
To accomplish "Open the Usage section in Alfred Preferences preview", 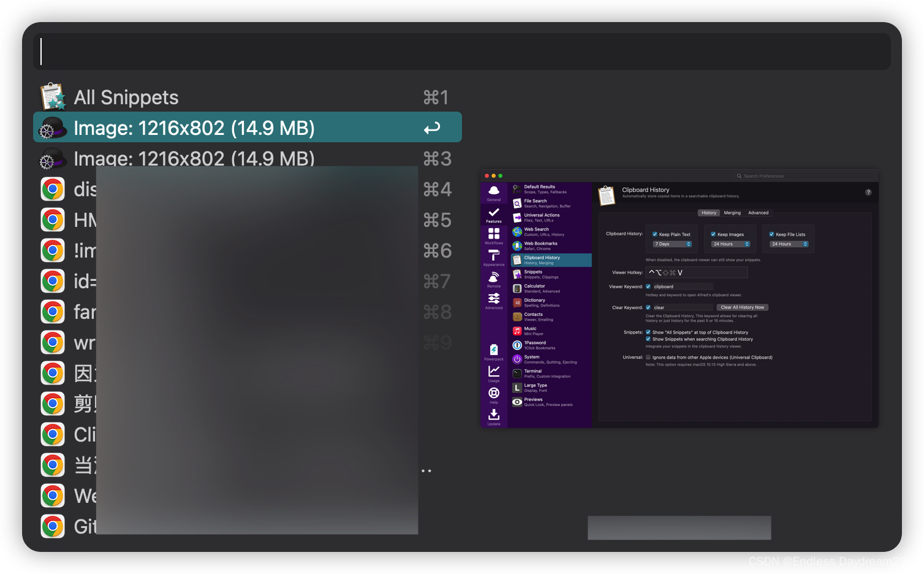I will tap(494, 374).
